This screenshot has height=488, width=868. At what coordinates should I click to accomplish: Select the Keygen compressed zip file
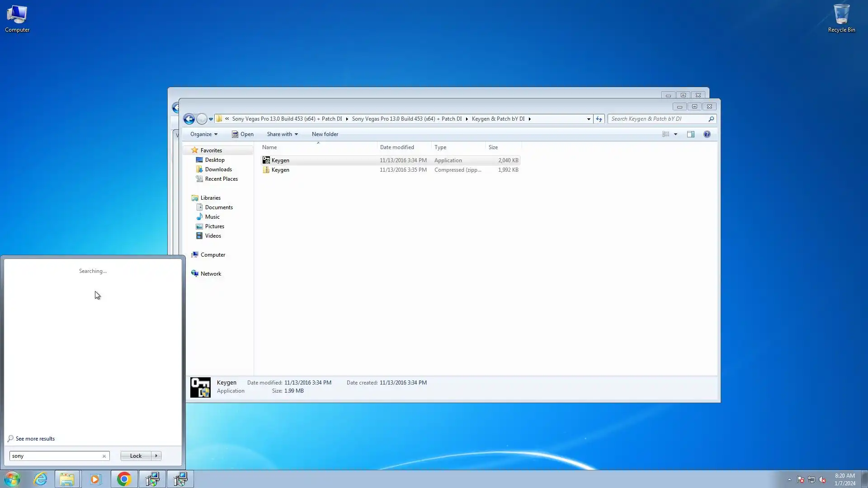point(280,170)
